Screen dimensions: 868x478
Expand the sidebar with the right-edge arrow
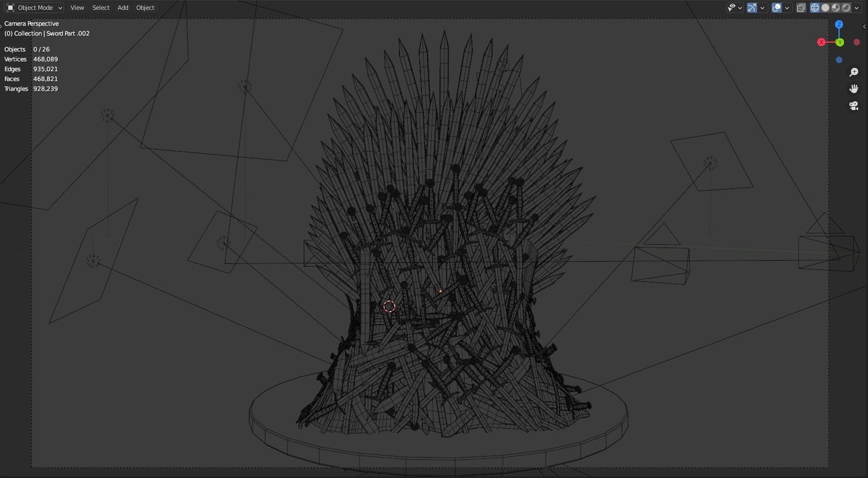(865, 26)
